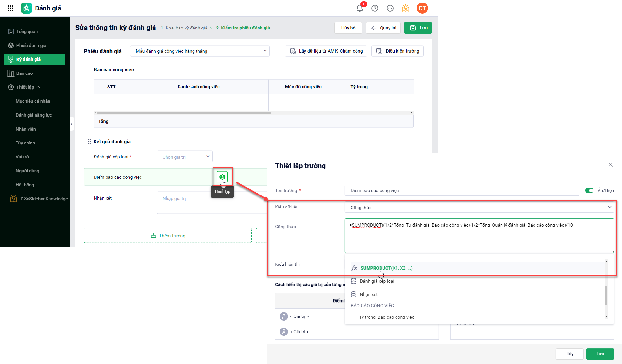Screen dimensions: 622x364
Task: Open Kiểu dữ liệu Công thức dropdown
Action: point(479,208)
